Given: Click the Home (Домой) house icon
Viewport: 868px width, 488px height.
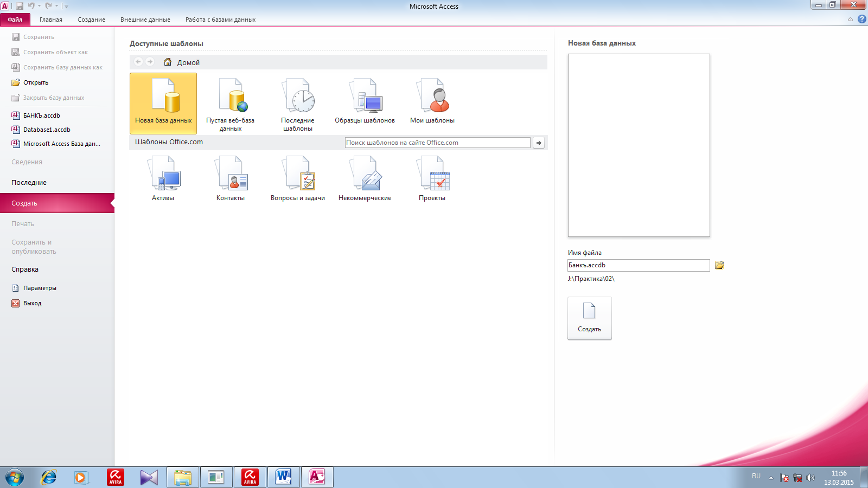Looking at the screenshot, I should coord(168,62).
